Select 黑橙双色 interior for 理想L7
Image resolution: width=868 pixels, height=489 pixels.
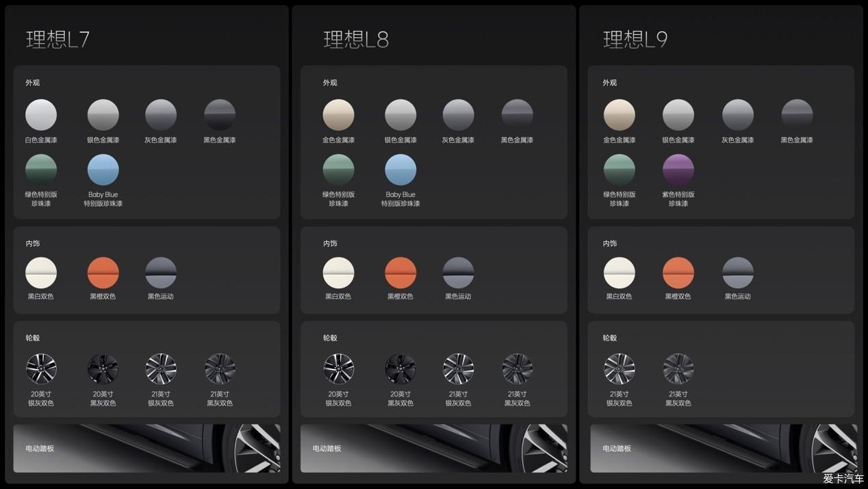point(103,273)
